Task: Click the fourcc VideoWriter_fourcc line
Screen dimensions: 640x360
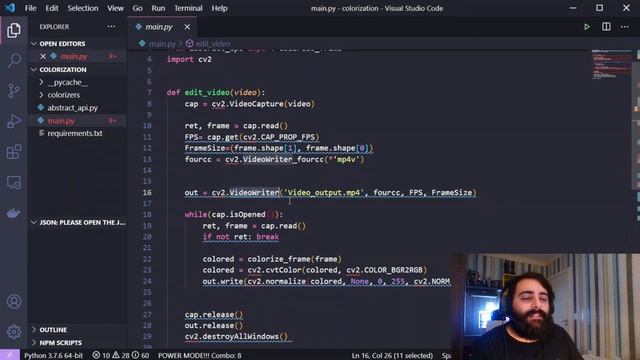Action: 274,159
